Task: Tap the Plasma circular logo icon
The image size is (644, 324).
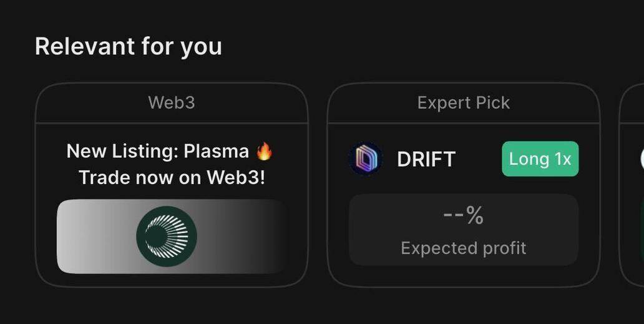Action: (x=167, y=237)
